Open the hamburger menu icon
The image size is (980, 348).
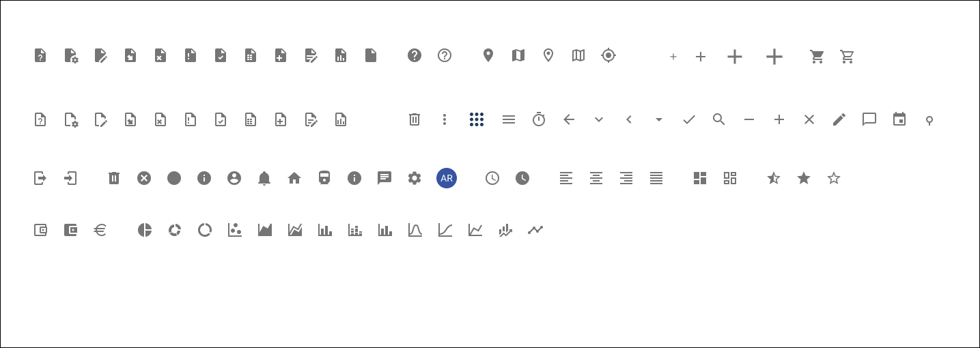coord(509,119)
